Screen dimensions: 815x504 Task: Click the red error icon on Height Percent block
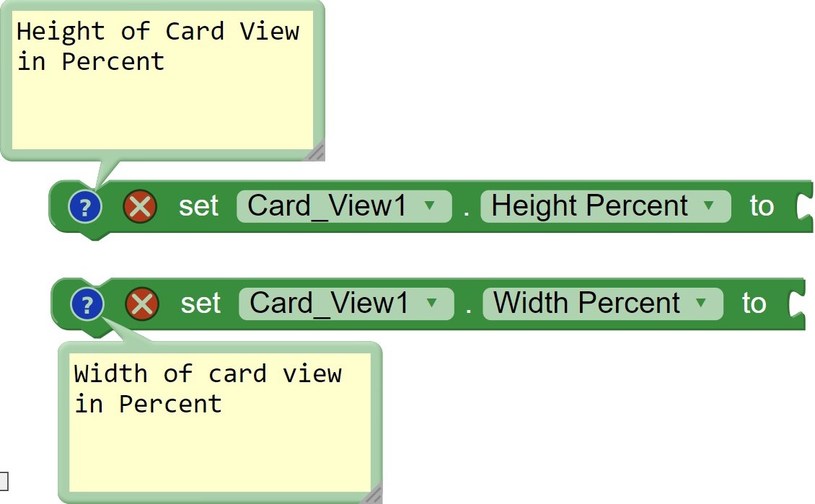pyautogui.click(x=139, y=207)
